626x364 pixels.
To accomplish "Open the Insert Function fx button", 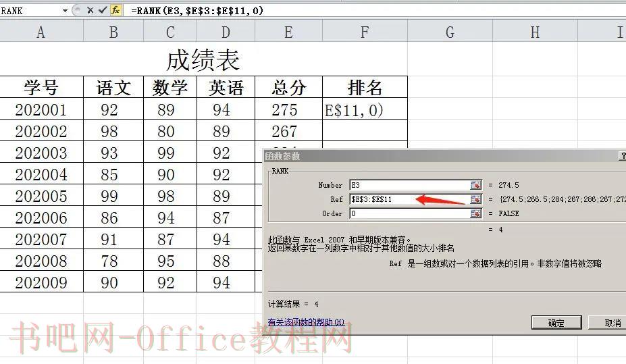I will [115, 10].
